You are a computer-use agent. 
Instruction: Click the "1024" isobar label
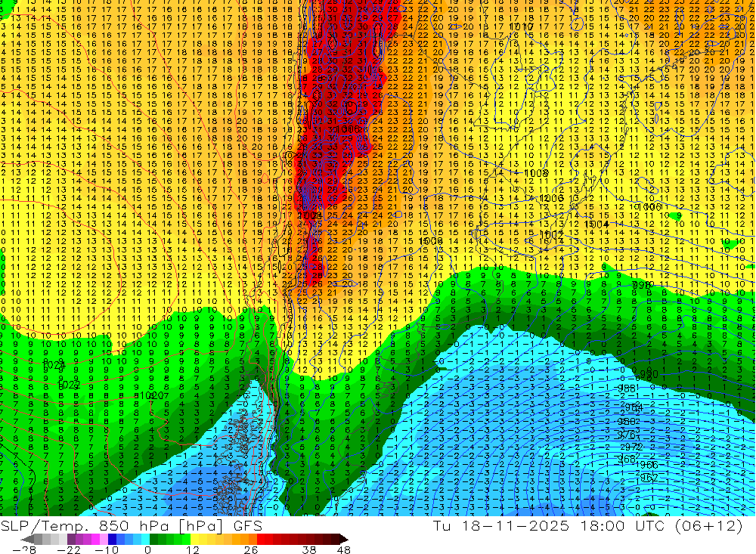pos(54,366)
